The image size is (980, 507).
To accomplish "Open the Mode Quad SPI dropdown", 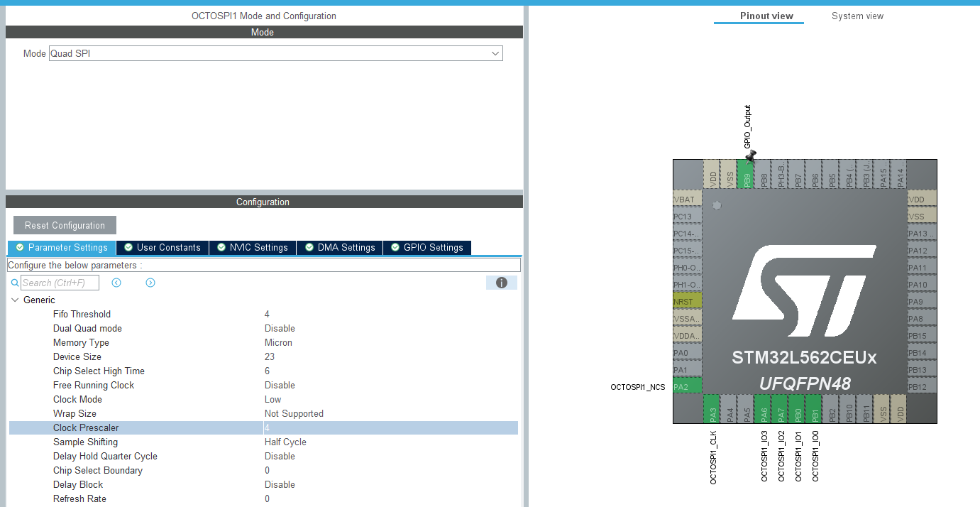I will pos(276,53).
